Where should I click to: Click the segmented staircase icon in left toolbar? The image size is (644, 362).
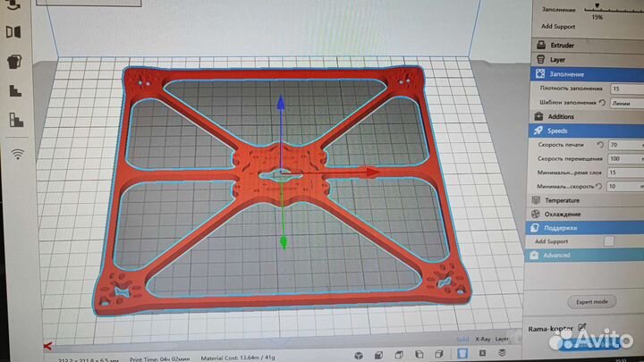tap(16, 120)
